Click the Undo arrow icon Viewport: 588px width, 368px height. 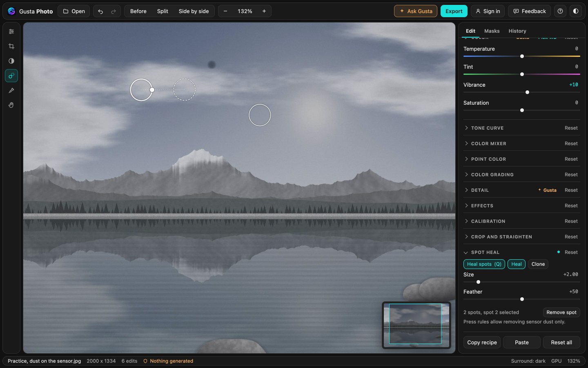tap(100, 11)
